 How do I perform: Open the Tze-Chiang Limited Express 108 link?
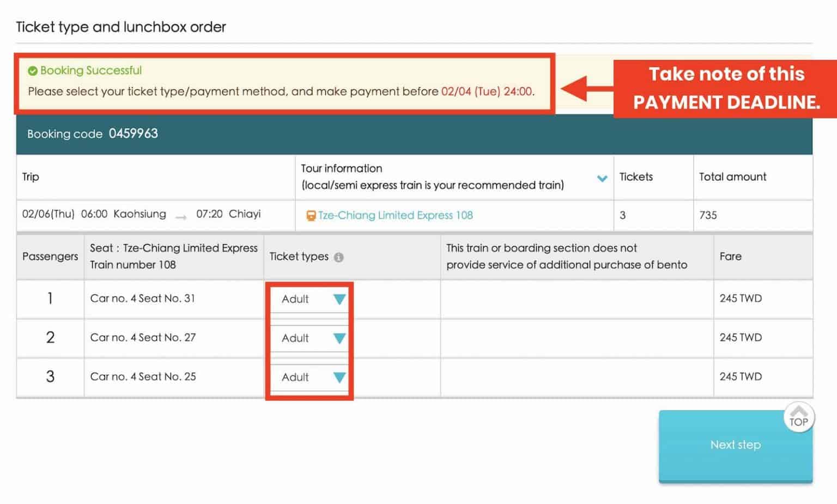(x=395, y=215)
